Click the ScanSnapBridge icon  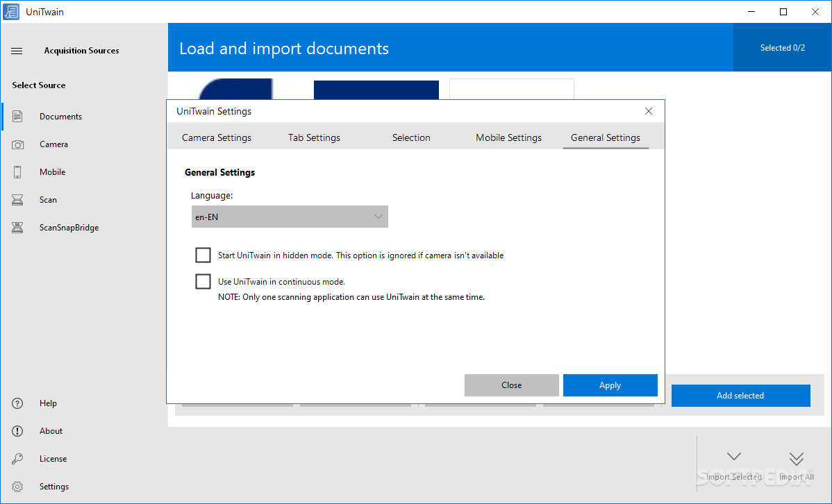point(17,228)
